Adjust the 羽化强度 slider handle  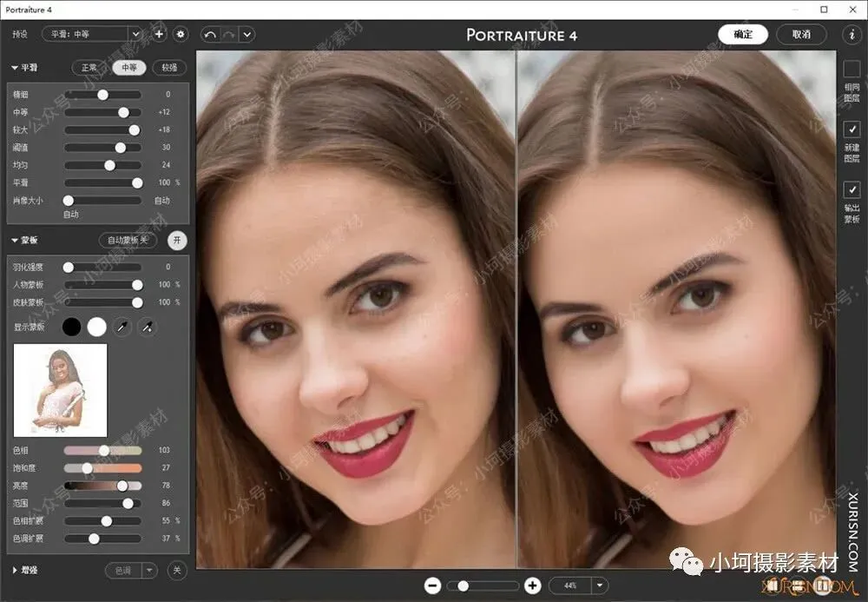coord(68,268)
